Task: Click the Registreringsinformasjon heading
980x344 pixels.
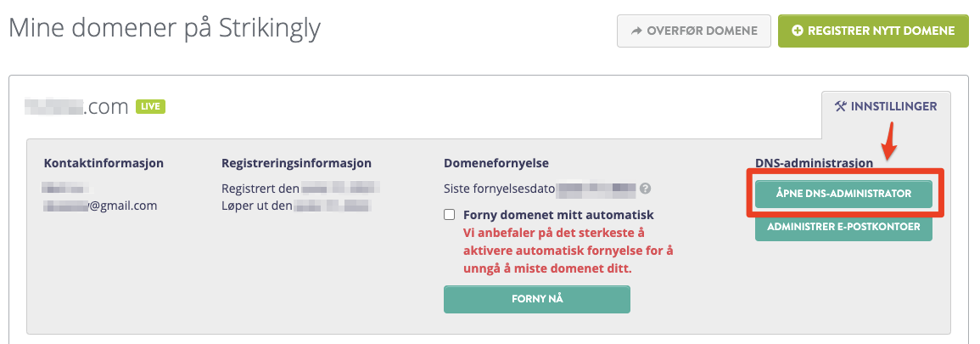Action: (x=296, y=163)
